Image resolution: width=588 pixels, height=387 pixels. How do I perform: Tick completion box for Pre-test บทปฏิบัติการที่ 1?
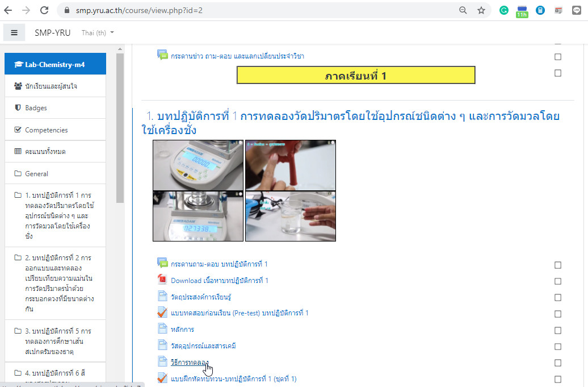[557, 314]
